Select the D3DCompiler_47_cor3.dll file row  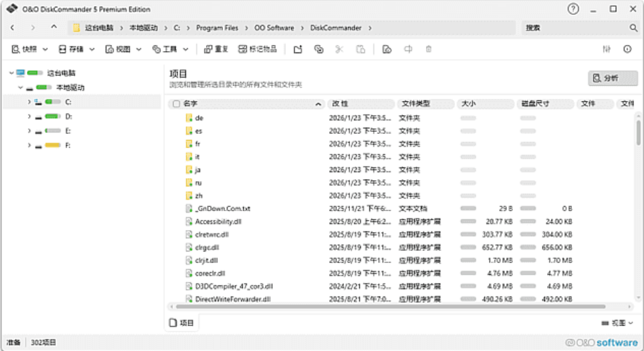pos(400,286)
